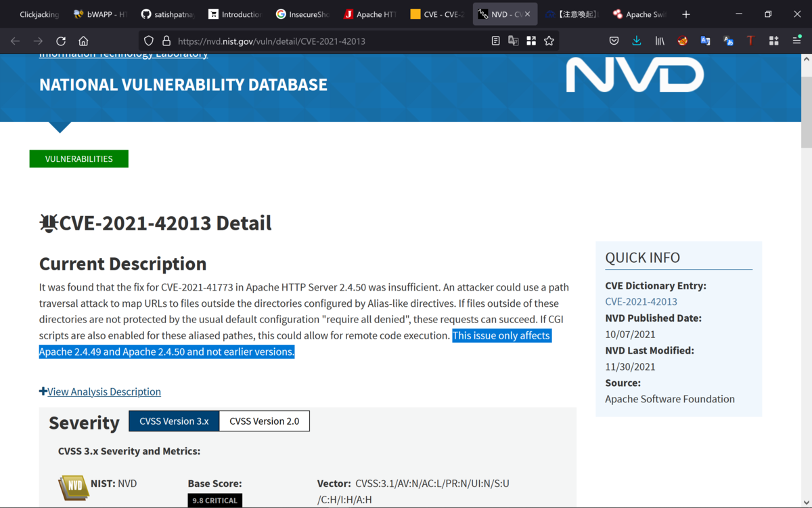View site security padlock information
The height and width of the screenshot is (508, 812).
(x=166, y=41)
